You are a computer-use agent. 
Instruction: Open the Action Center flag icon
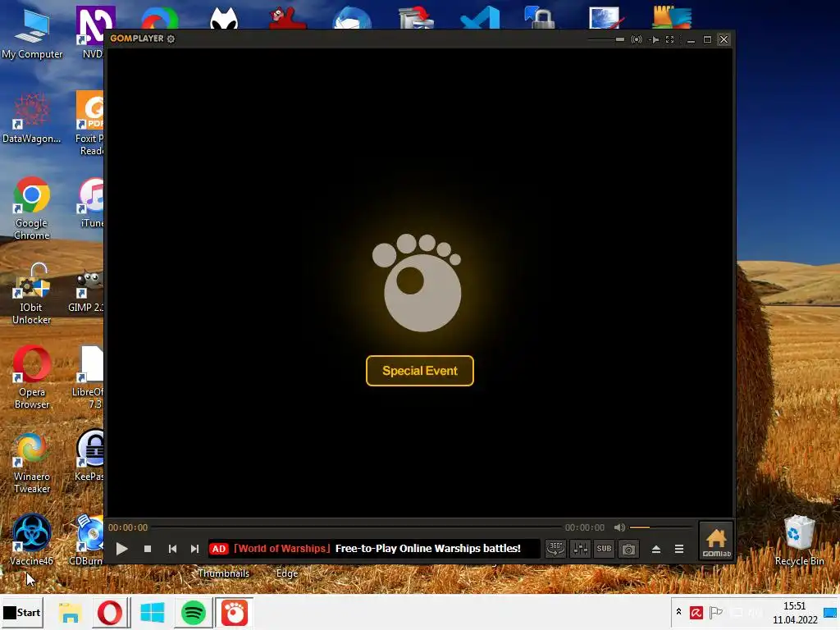(x=715, y=612)
